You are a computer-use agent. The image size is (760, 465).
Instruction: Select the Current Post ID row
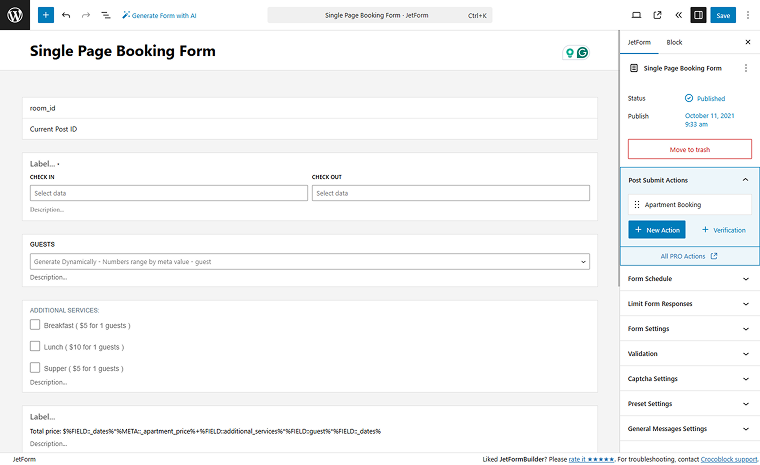tap(310, 129)
